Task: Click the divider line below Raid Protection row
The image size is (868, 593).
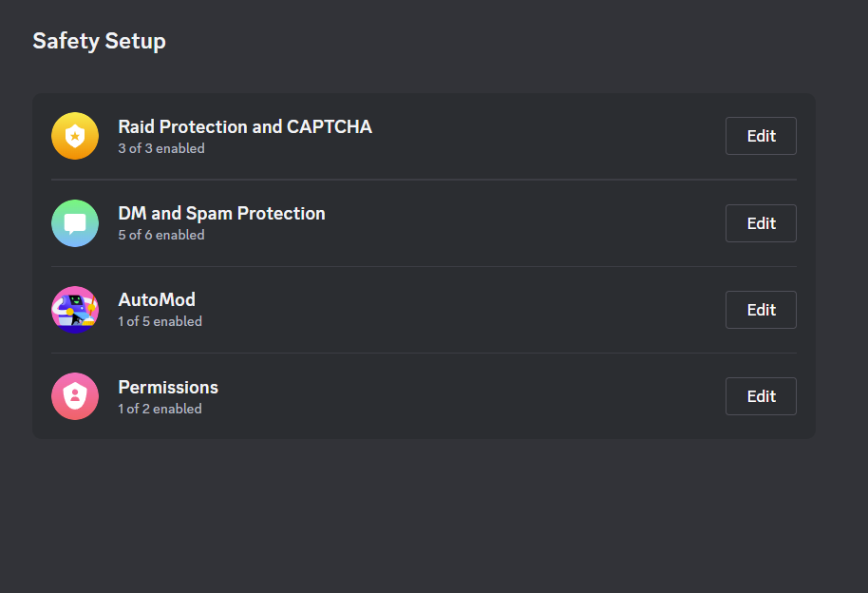Action: click(x=424, y=180)
